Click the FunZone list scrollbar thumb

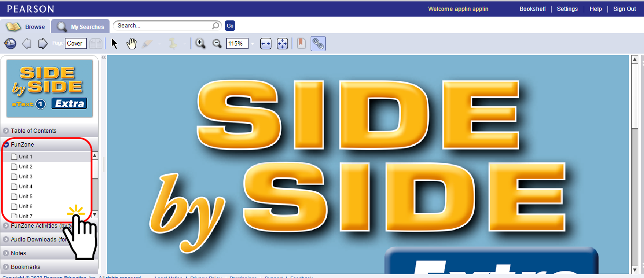click(95, 169)
